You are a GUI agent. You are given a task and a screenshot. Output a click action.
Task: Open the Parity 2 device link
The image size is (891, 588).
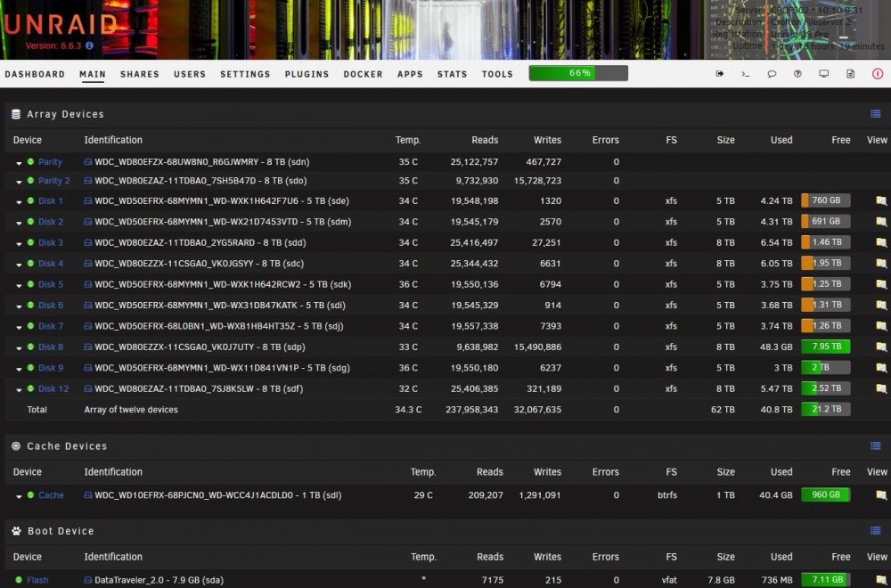(54, 181)
